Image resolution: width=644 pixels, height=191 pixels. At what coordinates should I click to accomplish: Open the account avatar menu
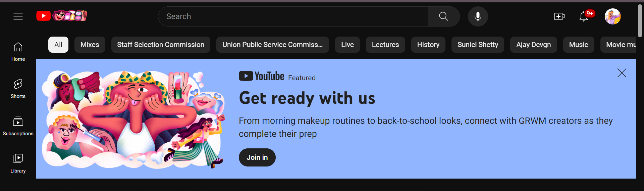point(613,16)
